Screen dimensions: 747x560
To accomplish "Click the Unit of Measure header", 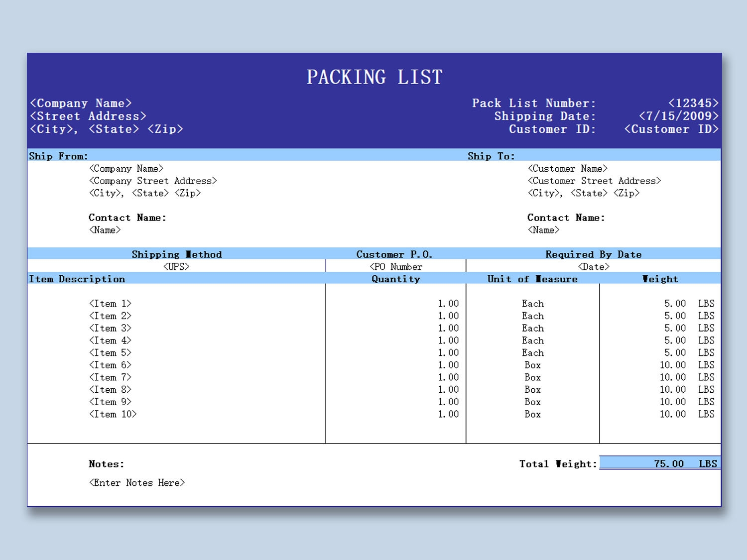I will coord(532,279).
